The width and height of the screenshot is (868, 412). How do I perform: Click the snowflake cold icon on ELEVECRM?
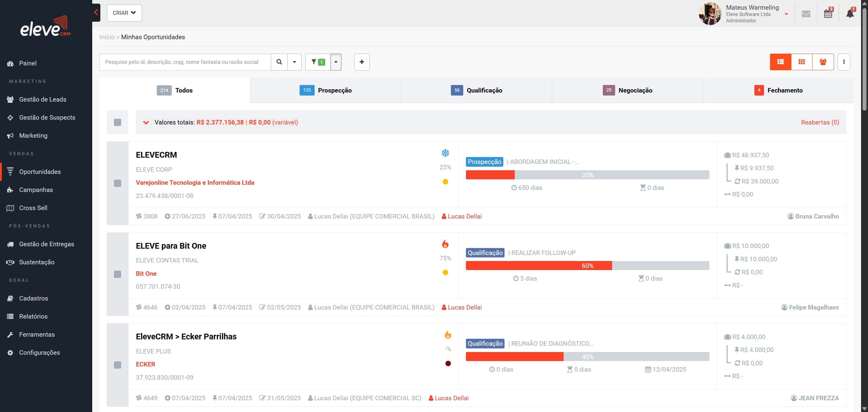[x=445, y=153]
